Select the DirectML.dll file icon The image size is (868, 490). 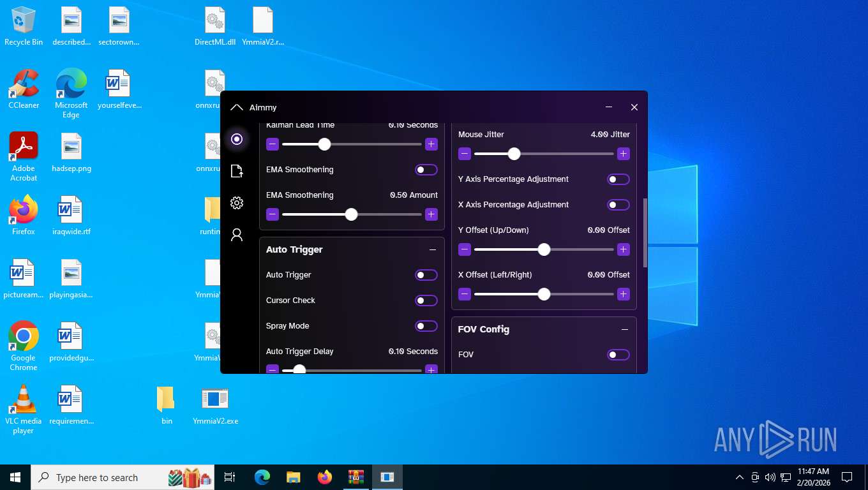[x=215, y=27]
